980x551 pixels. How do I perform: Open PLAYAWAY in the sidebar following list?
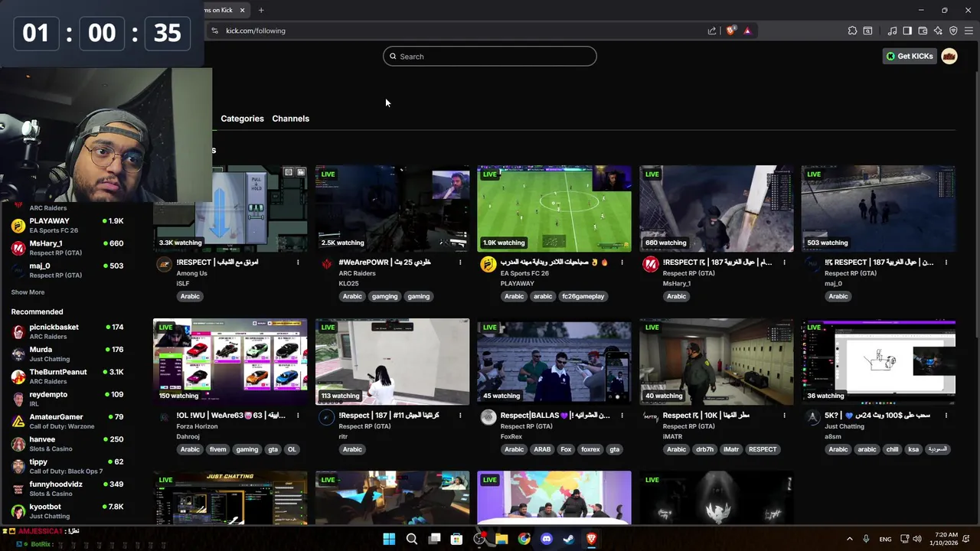pyautogui.click(x=67, y=225)
